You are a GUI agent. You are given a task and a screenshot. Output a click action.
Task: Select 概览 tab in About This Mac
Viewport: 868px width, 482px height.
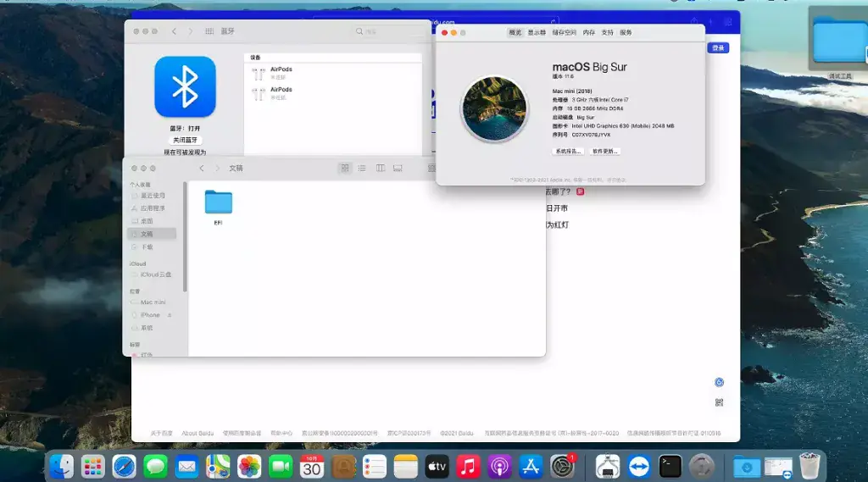click(x=515, y=33)
